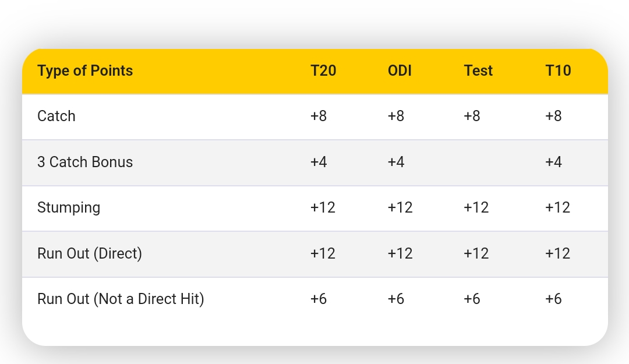Click the ODI column header
This screenshot has width=629, height=364.
pyautogui.click(x=400, y=71)
